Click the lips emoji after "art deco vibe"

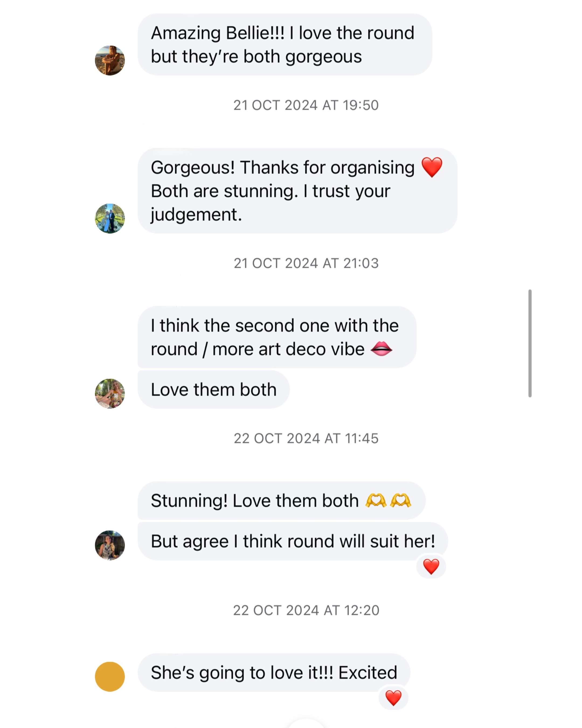(381, 349)
